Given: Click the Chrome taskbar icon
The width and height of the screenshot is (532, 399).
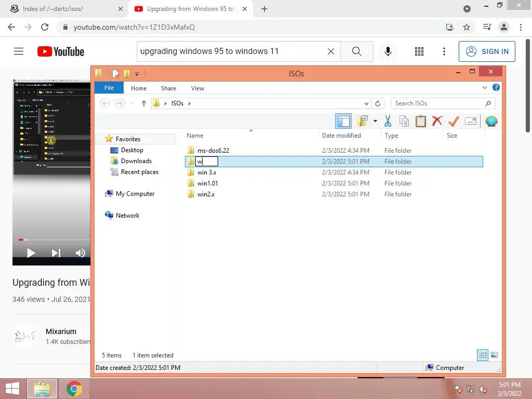Looking at the screenshot, I should pos(74,389).
